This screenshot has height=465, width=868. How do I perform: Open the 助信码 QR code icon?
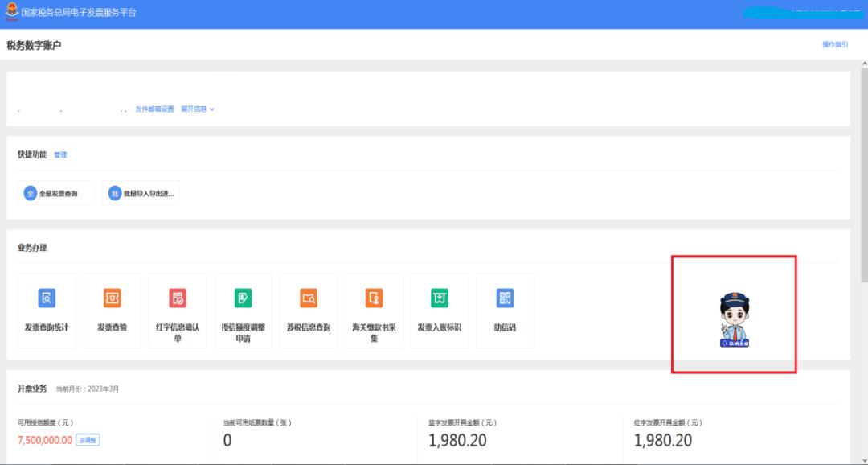pos(505,299)
